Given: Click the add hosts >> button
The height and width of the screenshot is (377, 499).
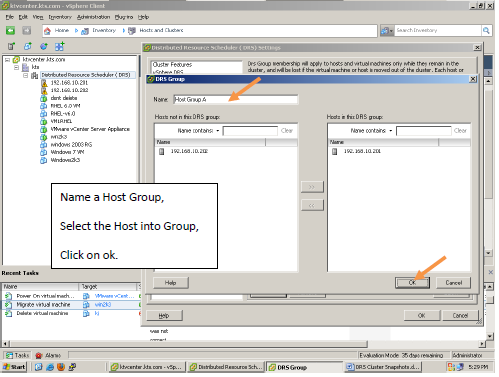Looking at the screenshot, I should [312, 187].
